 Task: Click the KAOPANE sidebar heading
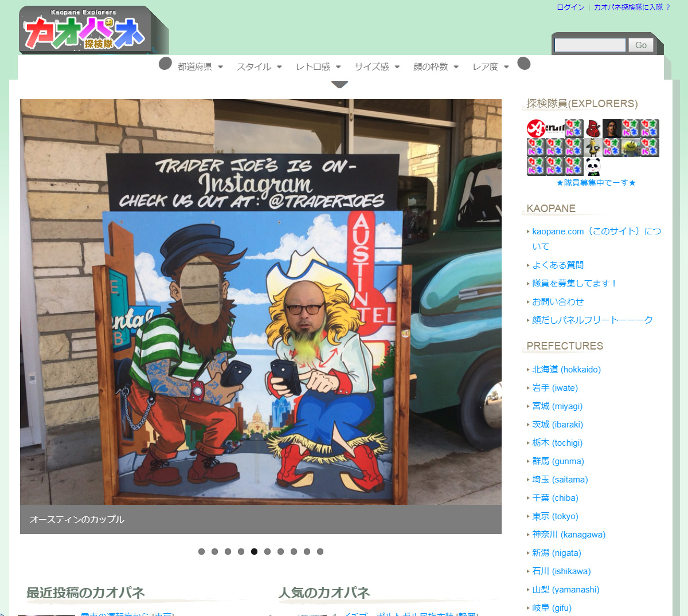coord(551,209)
